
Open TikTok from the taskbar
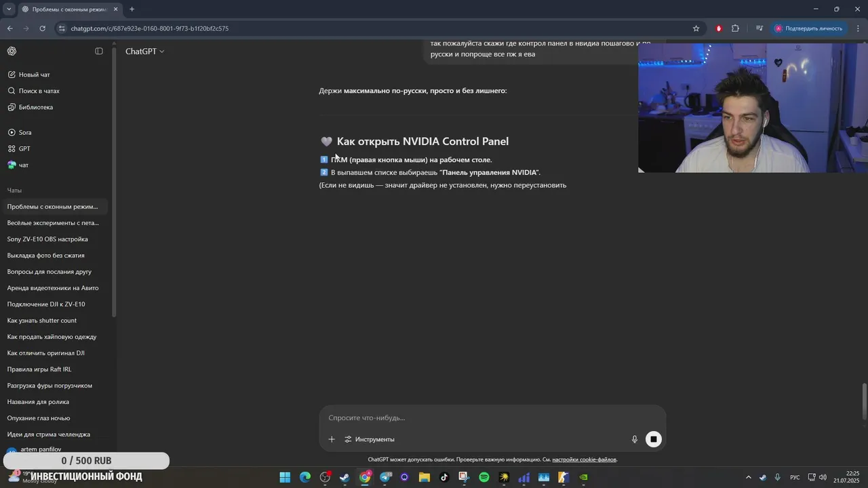click(x=444, y=477)
